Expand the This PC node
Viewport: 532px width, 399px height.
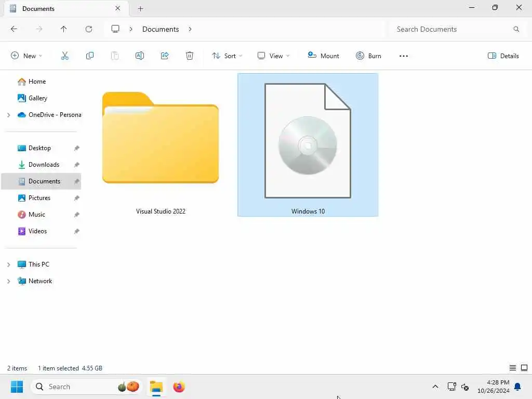pos(8,264)
